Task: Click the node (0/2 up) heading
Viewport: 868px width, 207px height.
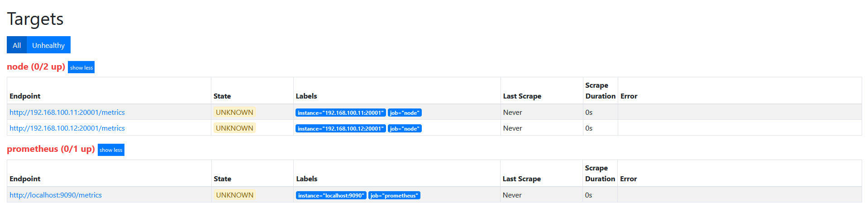Action: [36, 67]
